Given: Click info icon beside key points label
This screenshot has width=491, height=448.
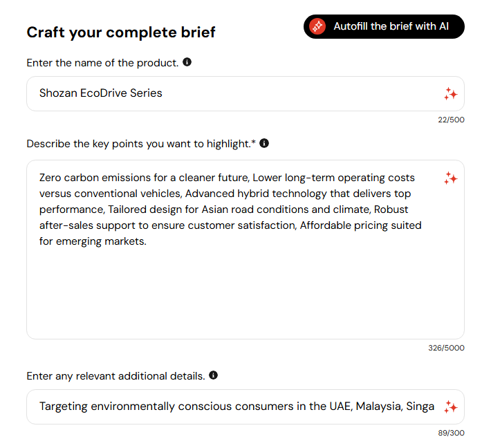Looking at the screenshot, I should click(263, 143).
